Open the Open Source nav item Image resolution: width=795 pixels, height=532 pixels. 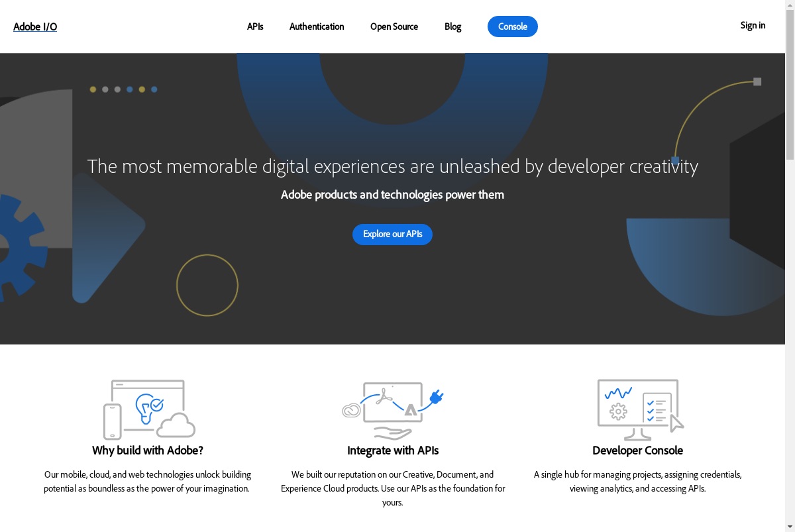[394, 27]
